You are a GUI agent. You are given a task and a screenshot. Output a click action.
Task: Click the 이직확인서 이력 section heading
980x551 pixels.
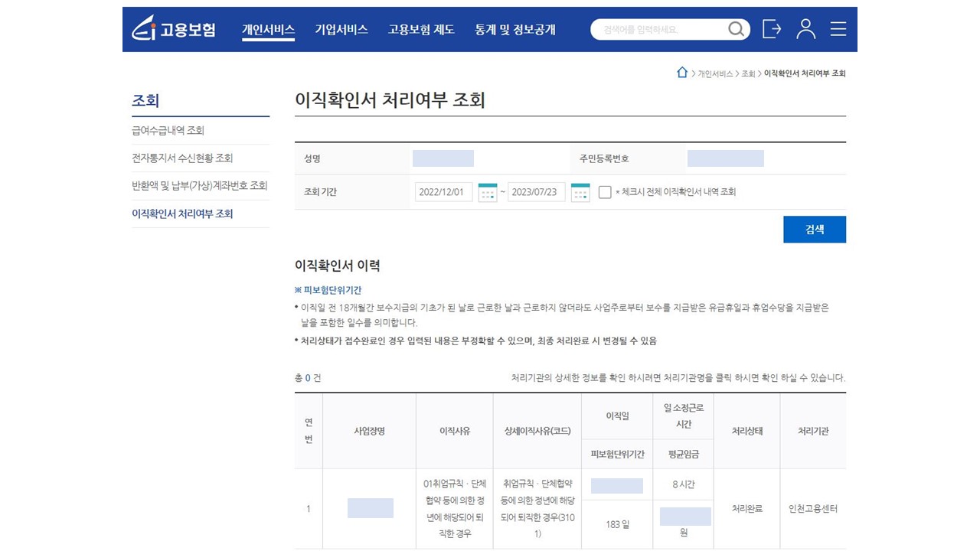click(338, 266)
